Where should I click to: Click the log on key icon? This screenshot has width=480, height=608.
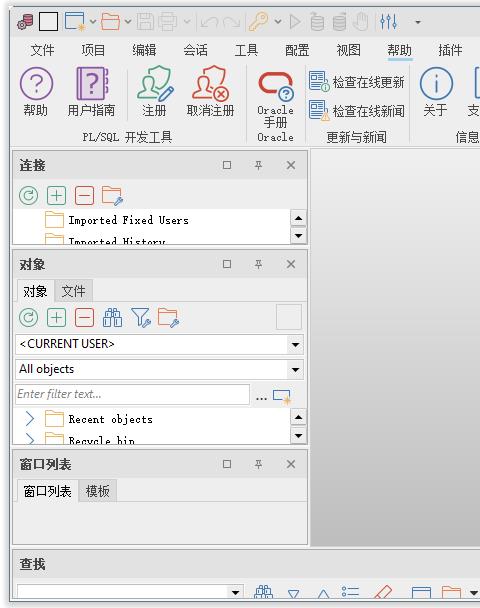[258, 21]
